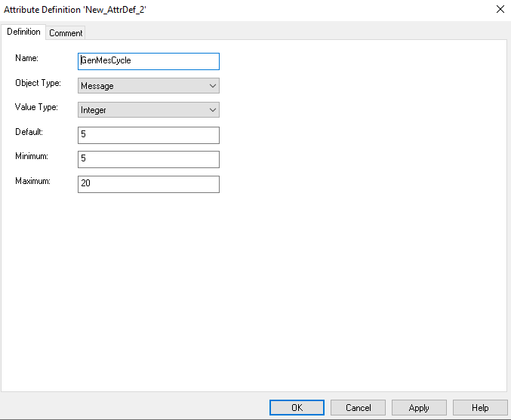Click the Cancel button
511x420 pixels.
point(359,408)
